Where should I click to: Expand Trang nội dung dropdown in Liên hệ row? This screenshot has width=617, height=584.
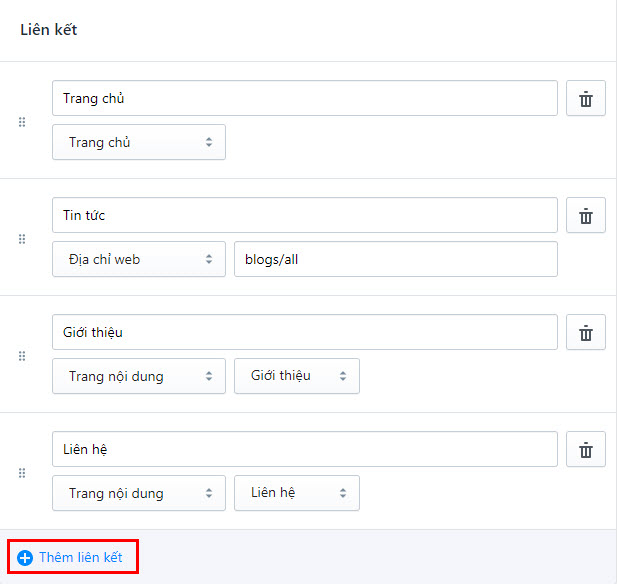tap(139, 493)
